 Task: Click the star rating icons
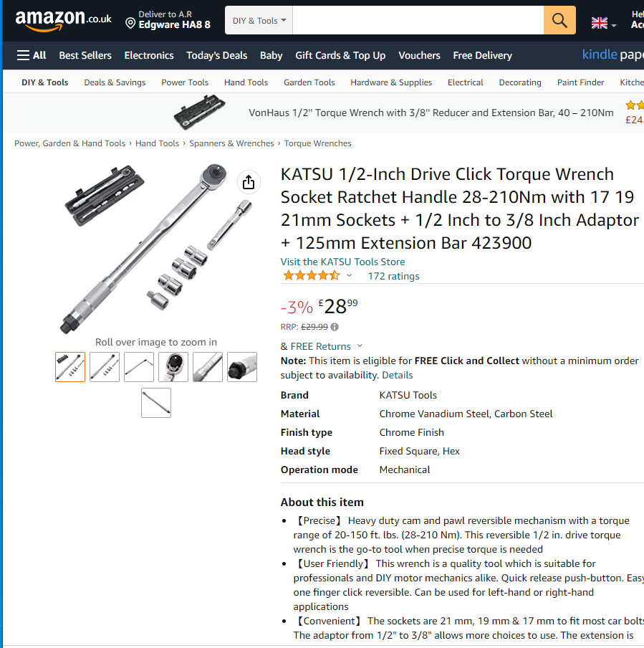[x=311, y=276]
